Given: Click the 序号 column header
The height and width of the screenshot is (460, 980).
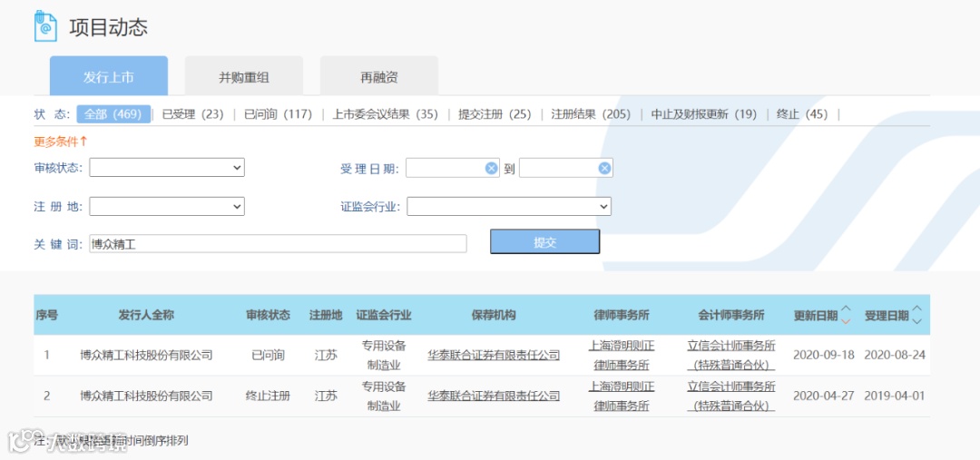Looking at the screenshot, I should (x=47, y=315).
